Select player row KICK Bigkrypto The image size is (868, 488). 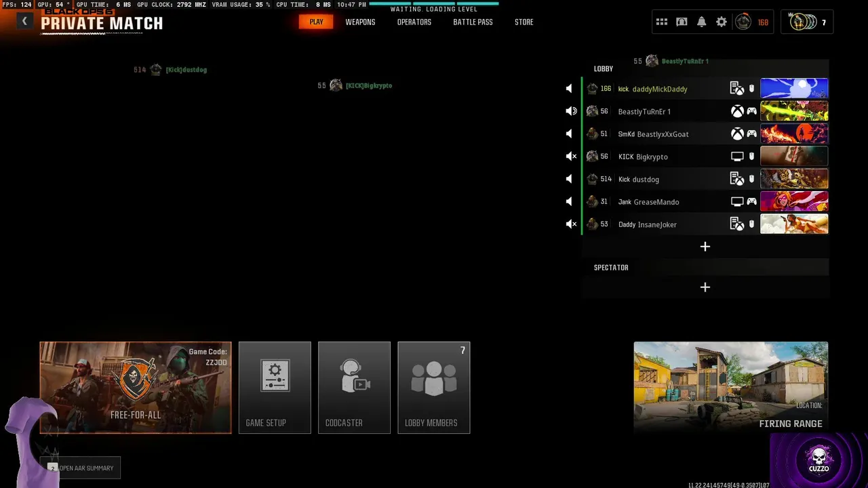click(x=705, y=157)
